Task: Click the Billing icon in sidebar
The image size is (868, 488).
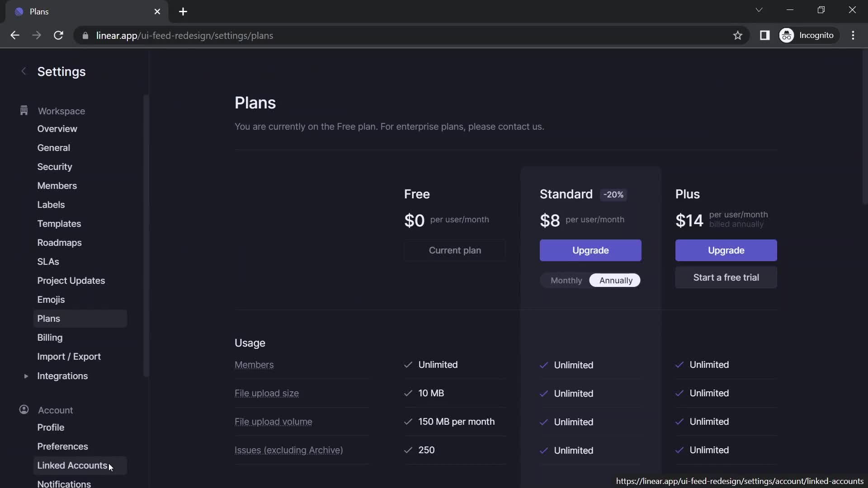Action: click(x=49, y=338)
